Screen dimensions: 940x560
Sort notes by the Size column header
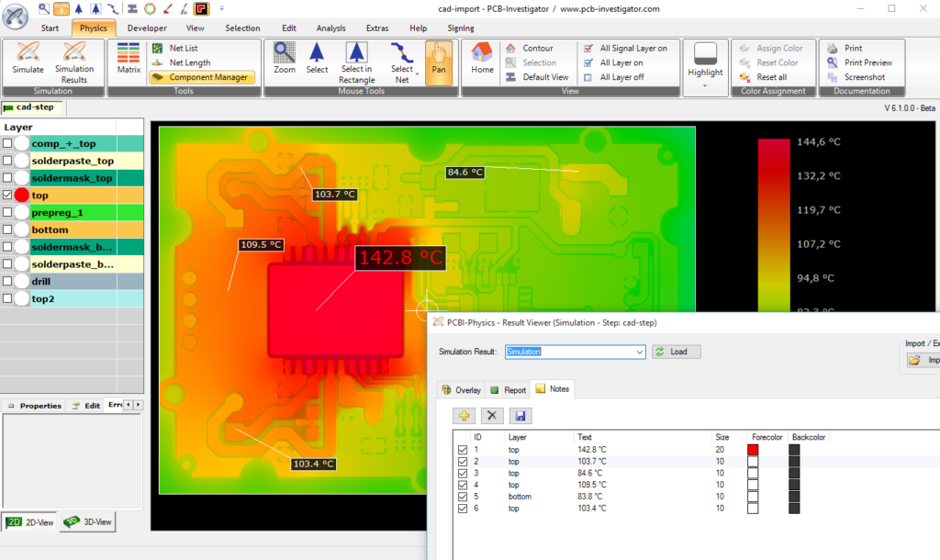click(722, 437)
